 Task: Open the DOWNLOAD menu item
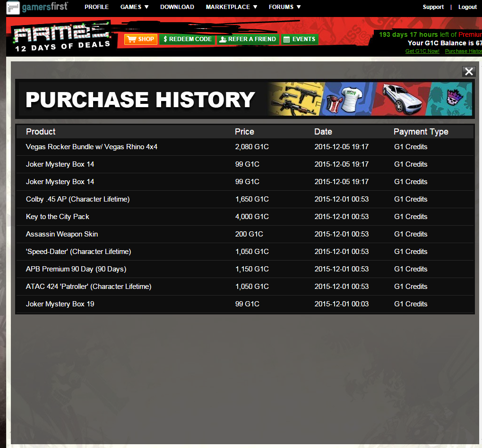click(x=177, y=7)
